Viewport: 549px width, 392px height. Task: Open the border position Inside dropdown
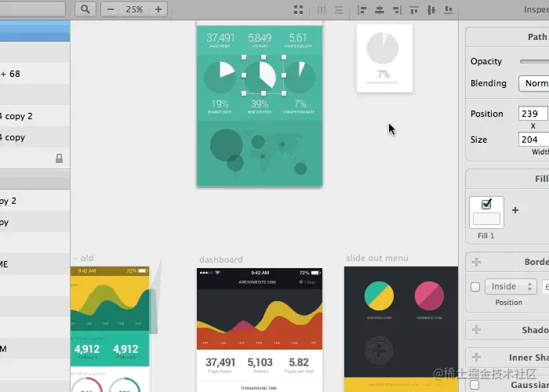pos(511,287)
